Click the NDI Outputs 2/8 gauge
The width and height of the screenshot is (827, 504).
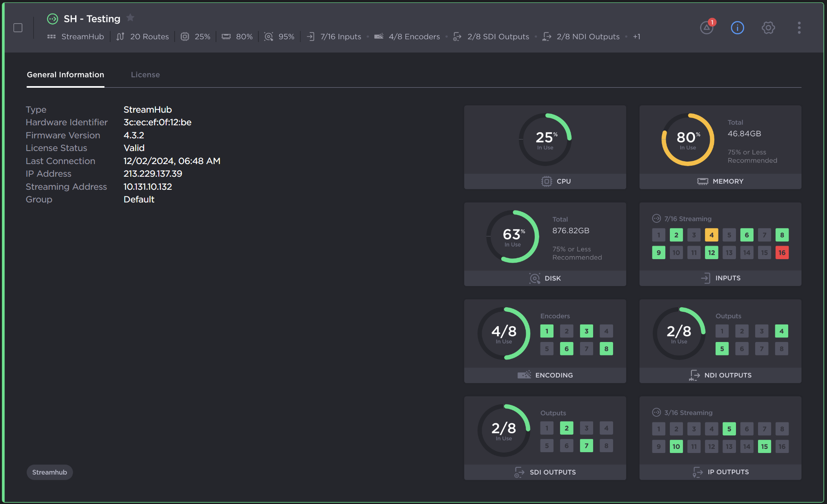click(679, 333)
